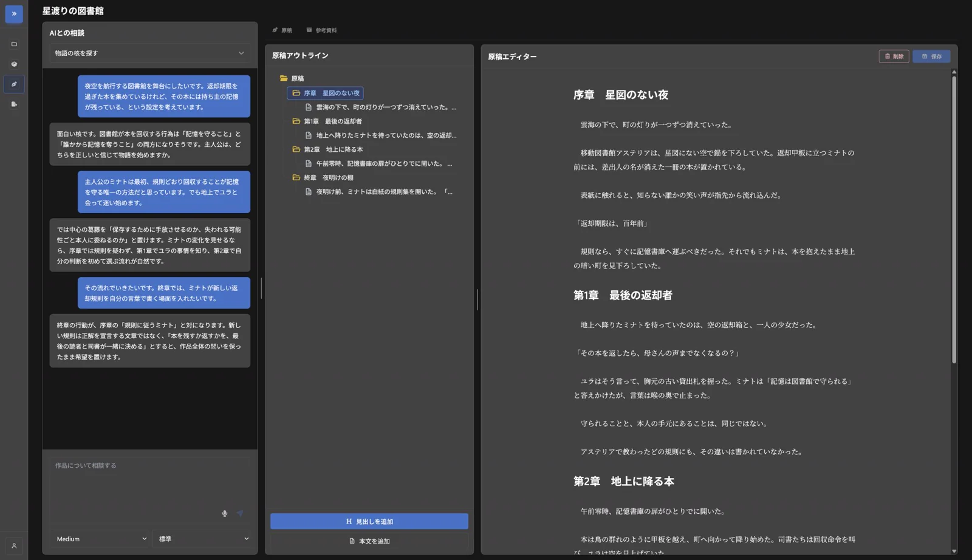Click the editor vertical scrollbar thumb

tap(954, 219)
